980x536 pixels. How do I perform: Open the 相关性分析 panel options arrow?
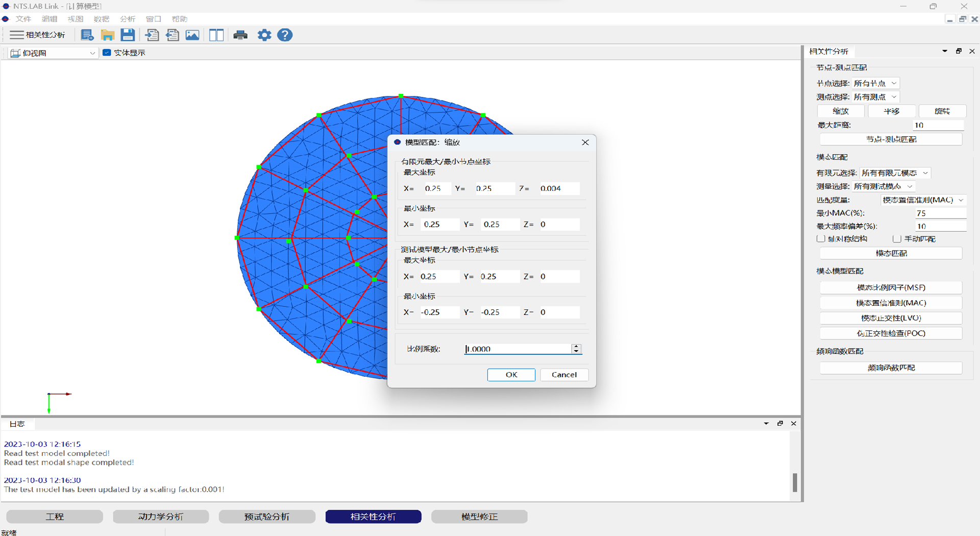[x=945, y=51]
